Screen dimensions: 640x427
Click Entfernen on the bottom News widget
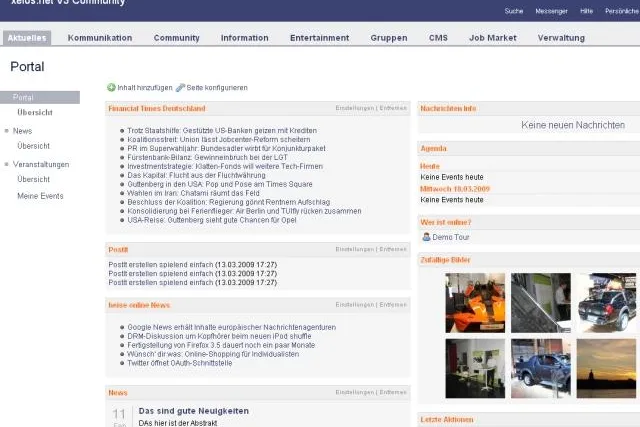point(393,392)
